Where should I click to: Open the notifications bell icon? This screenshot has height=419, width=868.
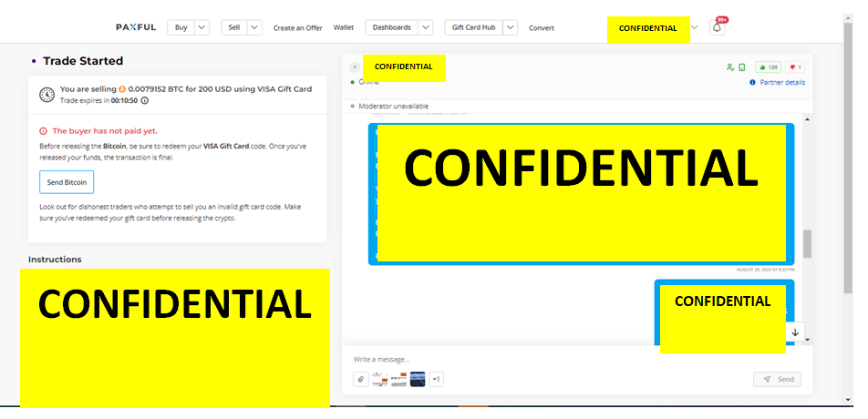coord(717,27)
